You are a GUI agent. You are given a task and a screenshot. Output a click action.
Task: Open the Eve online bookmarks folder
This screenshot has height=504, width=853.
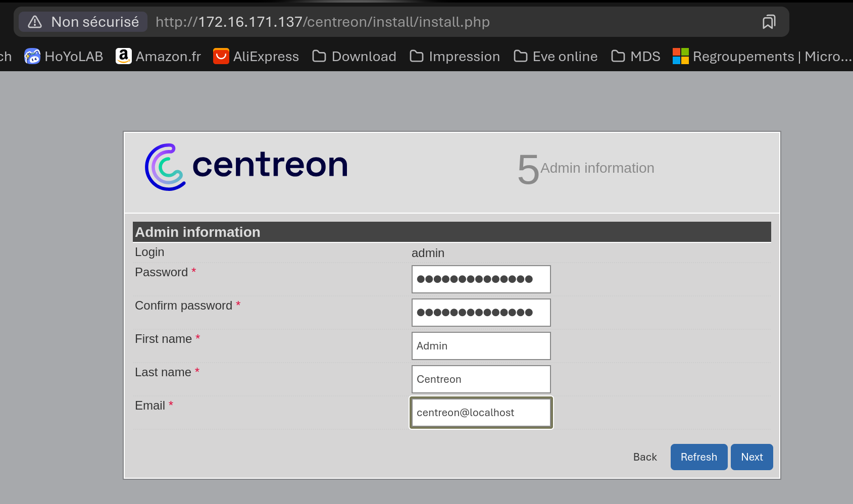[x=556, y=56]
